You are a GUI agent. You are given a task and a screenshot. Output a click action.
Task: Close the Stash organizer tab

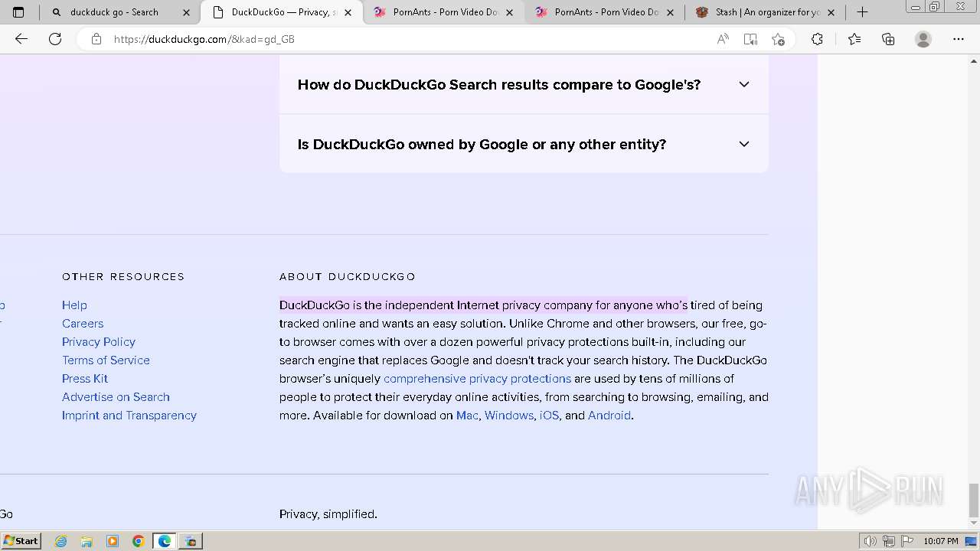(x=831, y=12)
